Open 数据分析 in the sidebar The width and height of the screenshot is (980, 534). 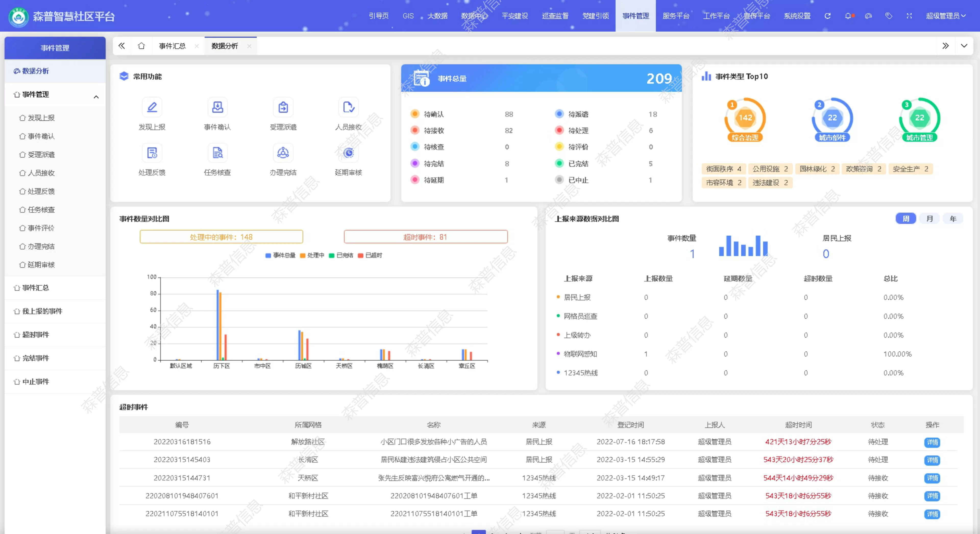click(x=55, y=71)
